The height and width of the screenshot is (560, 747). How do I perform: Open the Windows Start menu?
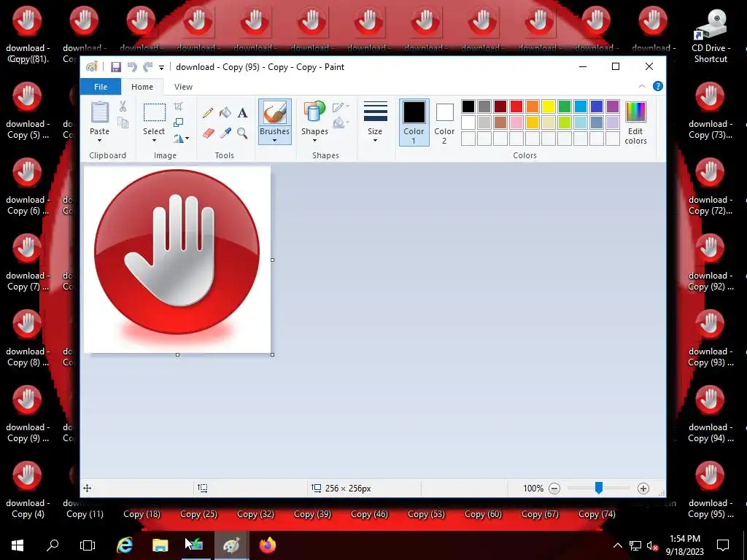click(18, 545)
